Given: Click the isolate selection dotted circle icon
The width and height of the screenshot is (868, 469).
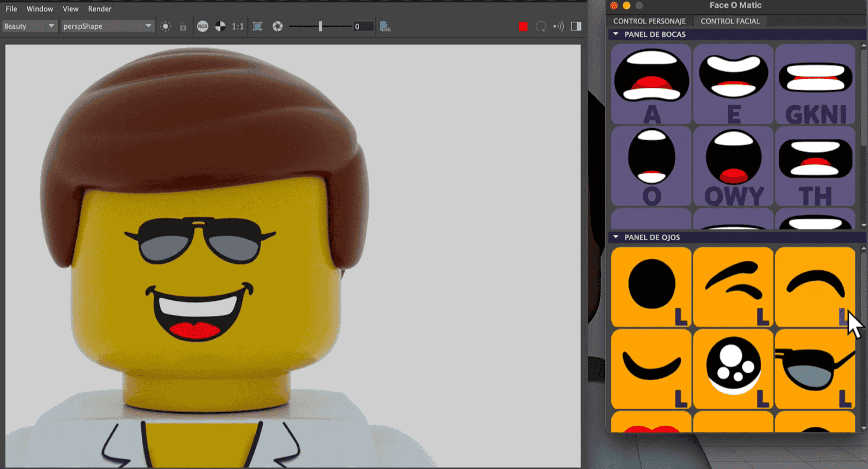Looking at the screenshot, I should [165, 26].
